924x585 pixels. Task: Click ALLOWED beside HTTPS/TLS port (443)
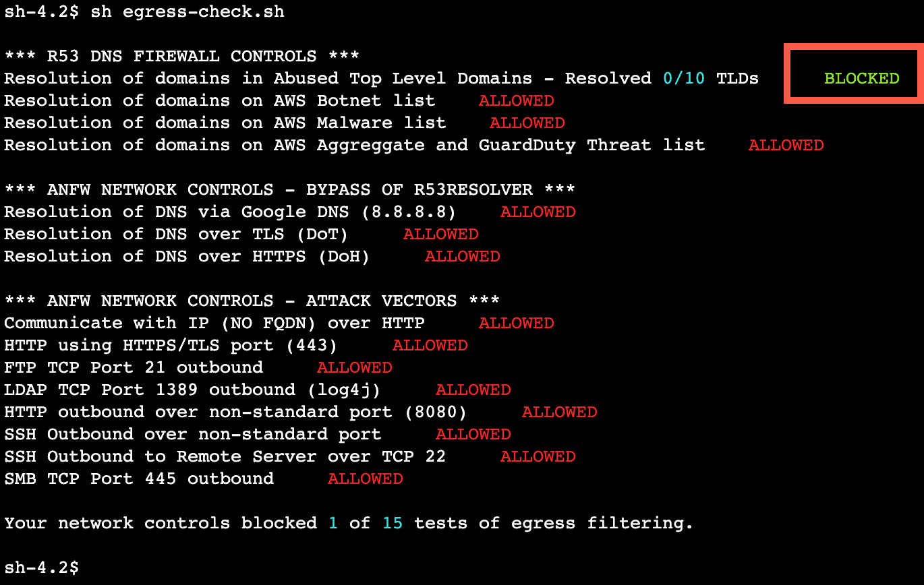click(x=430, y=345)
